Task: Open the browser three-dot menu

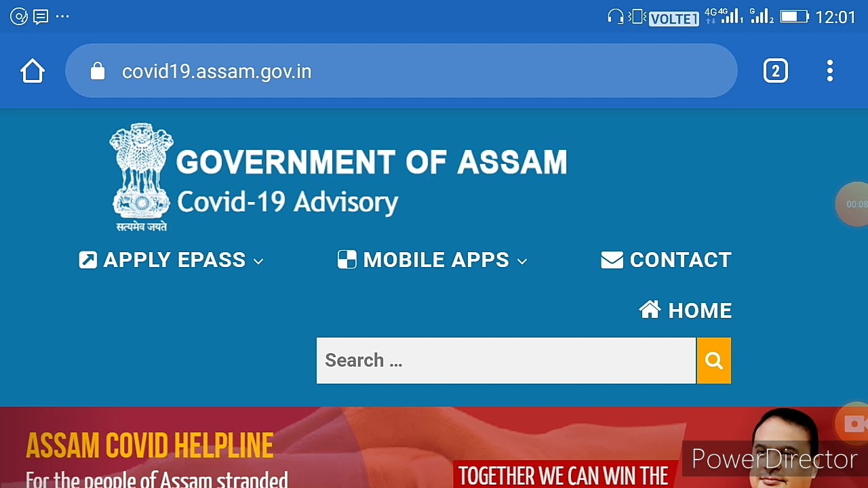Action: tap(830, 71)
